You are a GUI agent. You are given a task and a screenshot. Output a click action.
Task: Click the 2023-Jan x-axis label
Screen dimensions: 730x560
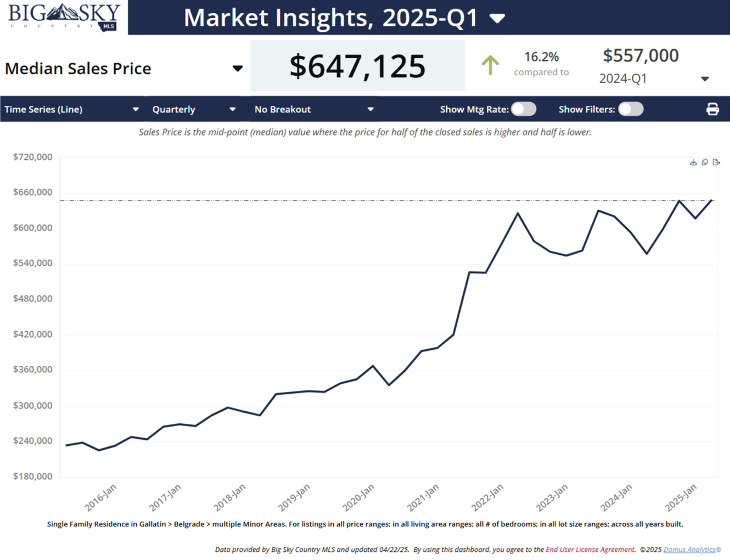552,497
